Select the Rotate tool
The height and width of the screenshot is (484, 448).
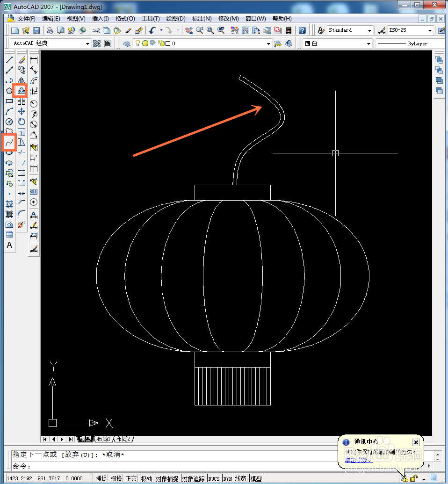22,122
